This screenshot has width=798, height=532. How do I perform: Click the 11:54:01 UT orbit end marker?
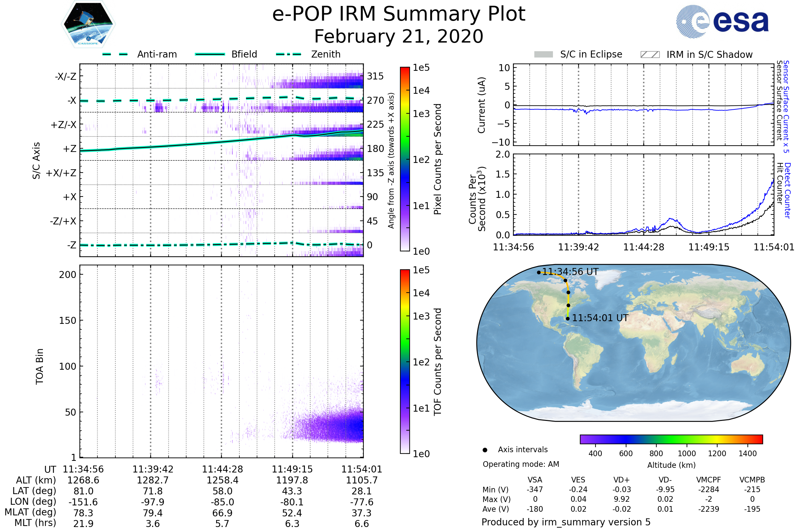pyautogui.click(x=568, y=319)
